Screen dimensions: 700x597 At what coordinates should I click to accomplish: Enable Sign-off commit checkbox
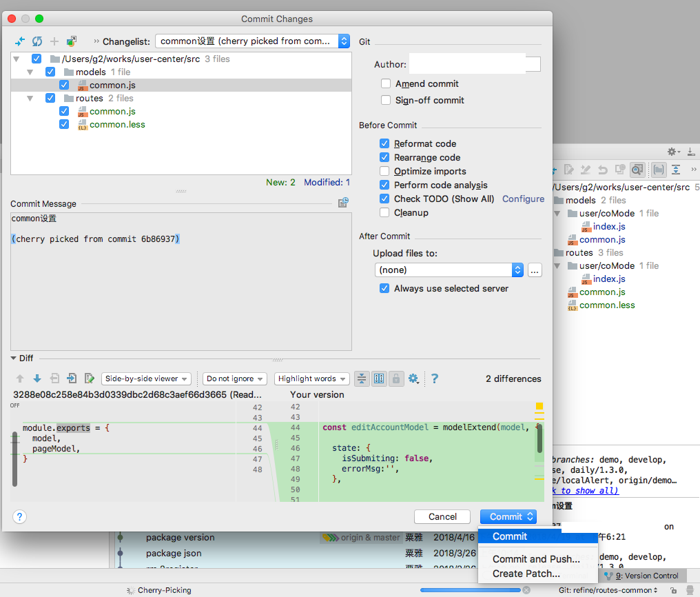[x=386, y=100]
